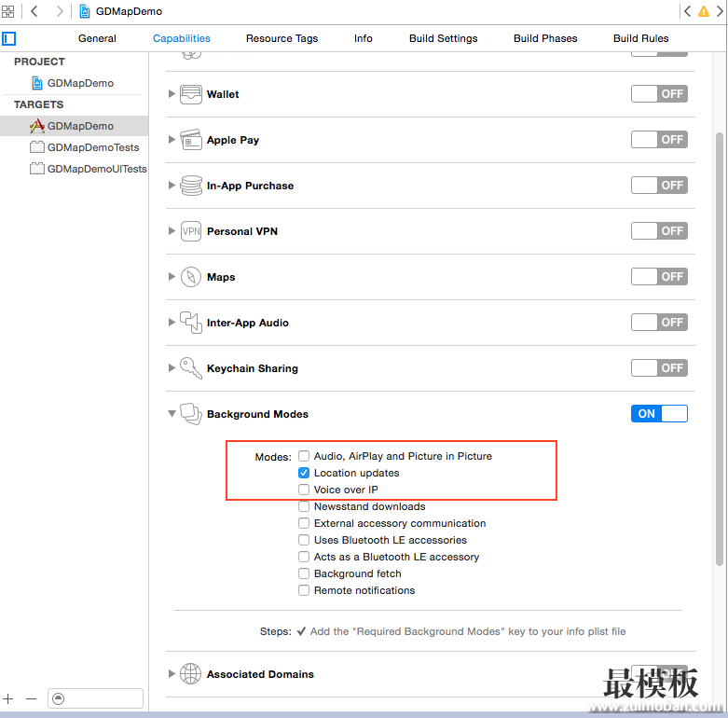Turn off the Background Modes switch
The image size is (728, 718).
point(659,413)
